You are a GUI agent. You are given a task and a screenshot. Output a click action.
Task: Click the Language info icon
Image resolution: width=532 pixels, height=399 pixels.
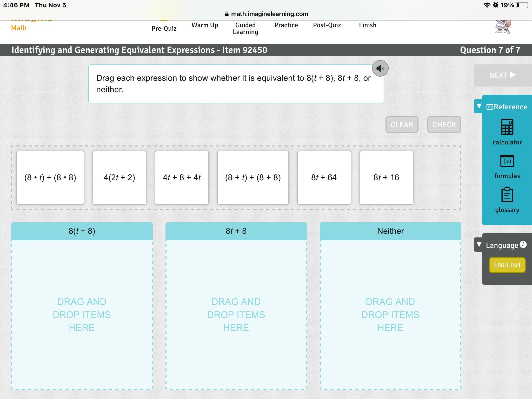pos(523,244)
